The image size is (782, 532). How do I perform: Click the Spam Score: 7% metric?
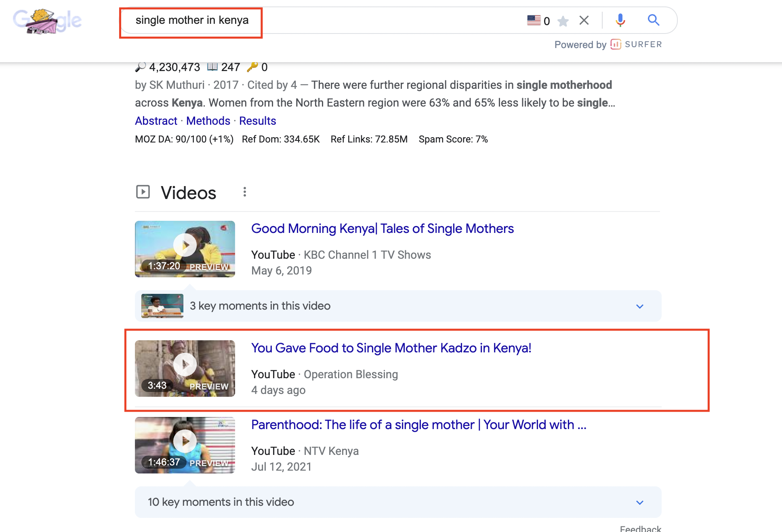[x=453, y=139]
